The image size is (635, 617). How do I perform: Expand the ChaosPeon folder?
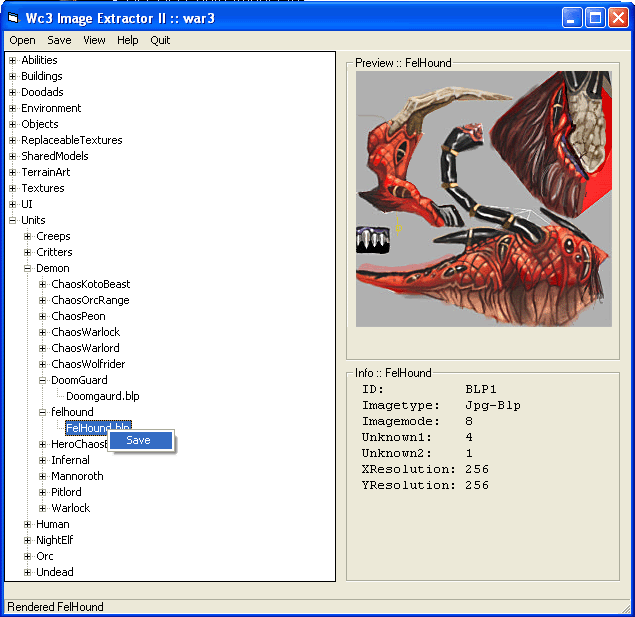pyautogui.click(x=43, y=316)
